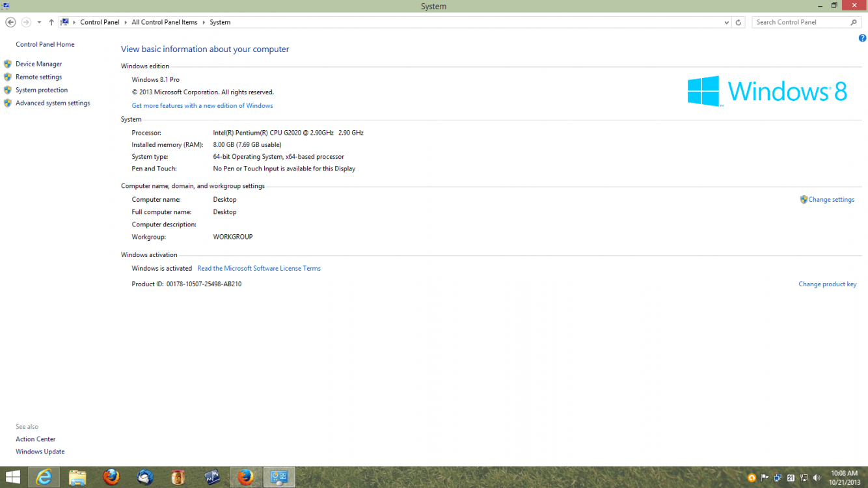Open Help via the question mark icon

[x=862, y=38]
